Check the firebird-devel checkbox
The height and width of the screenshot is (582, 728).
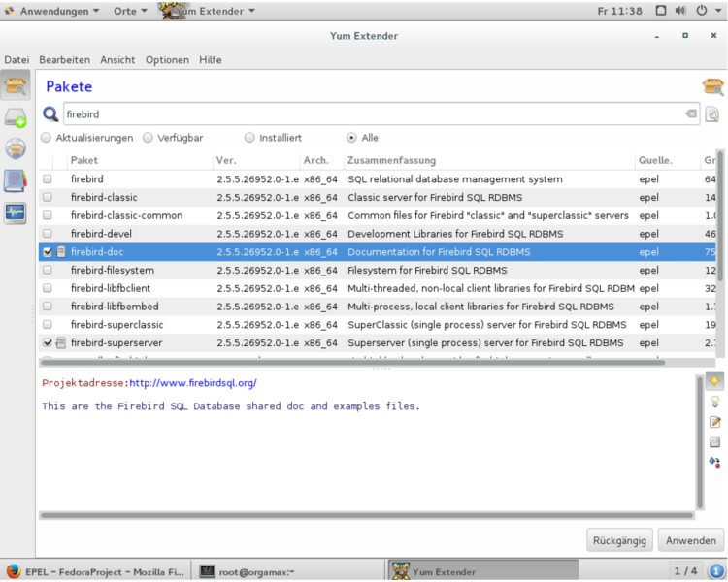pos(48,234)
